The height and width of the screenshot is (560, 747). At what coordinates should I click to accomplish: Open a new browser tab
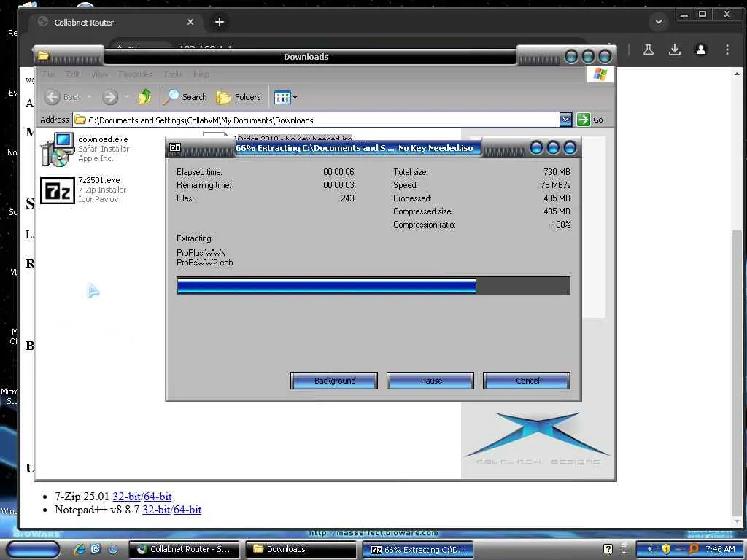[x=219, y=22]
